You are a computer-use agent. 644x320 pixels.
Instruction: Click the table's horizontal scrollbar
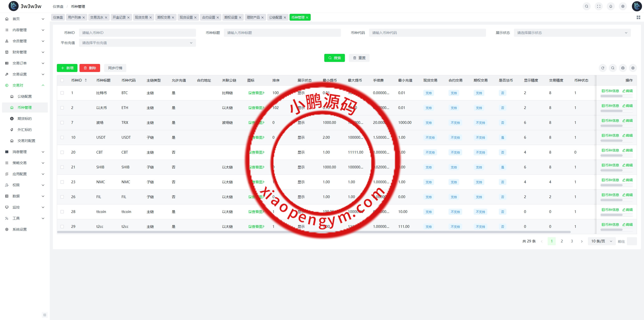click(x=313, y=232)
